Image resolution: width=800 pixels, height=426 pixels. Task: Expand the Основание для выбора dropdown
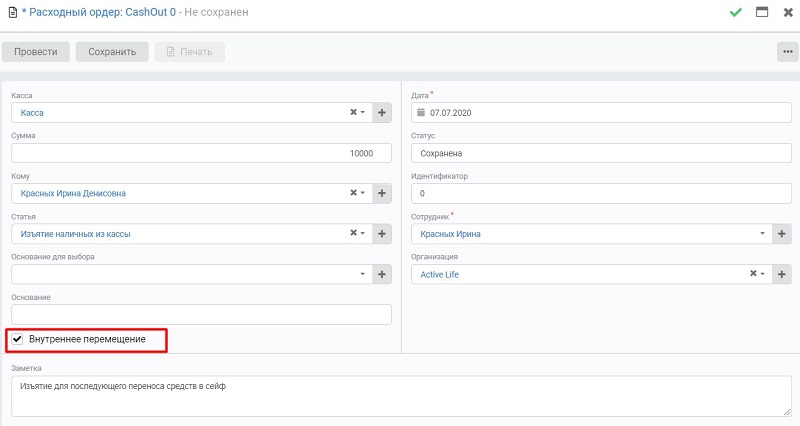[x=363, y=274]
